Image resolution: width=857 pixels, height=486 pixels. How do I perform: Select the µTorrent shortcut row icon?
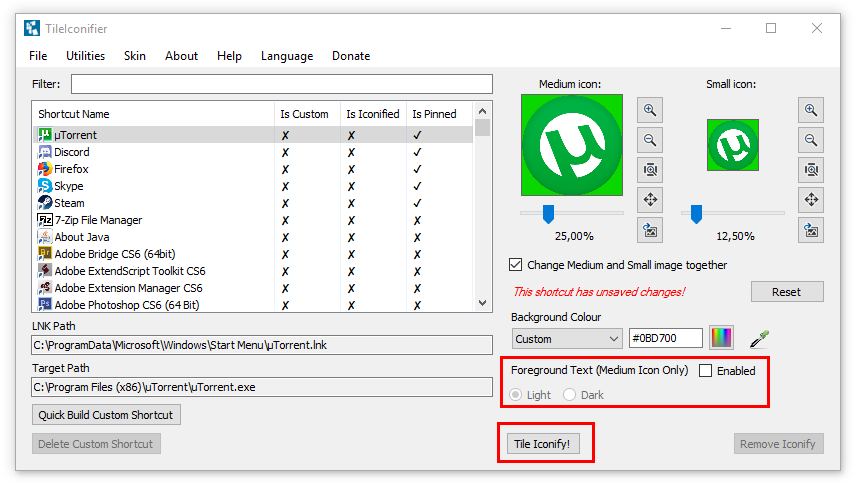click(x=45, y=134)
